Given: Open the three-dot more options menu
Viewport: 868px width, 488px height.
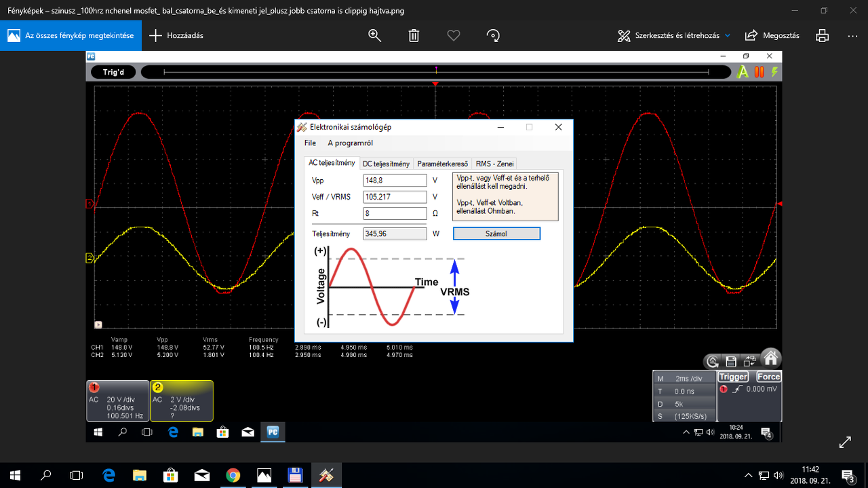Looking at the screenshot, I should [852, 35].
